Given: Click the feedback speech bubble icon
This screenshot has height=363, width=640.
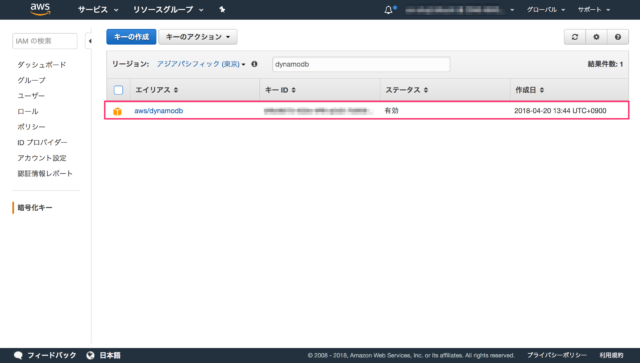Looking at the screenshot, I should click(18, 355).
